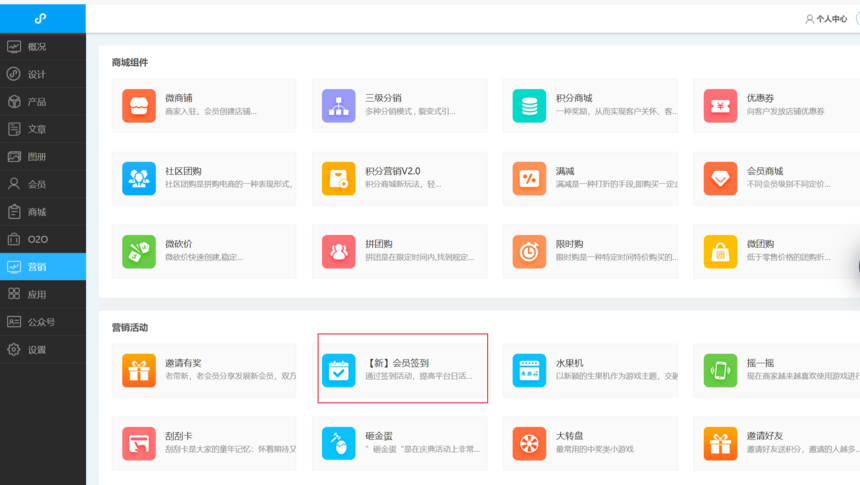Click the 营销 monitor icon in the sidebar

coord(14,267)
